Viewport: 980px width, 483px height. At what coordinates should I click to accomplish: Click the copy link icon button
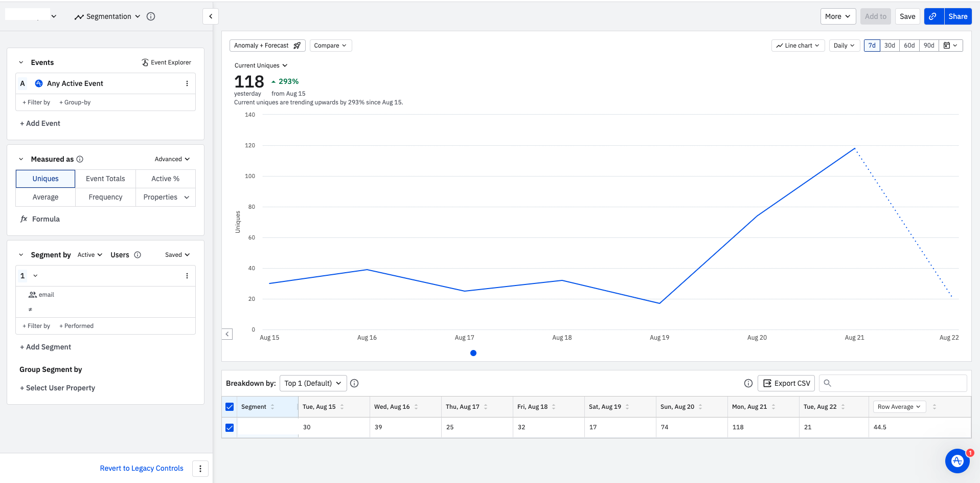[933, 16]
